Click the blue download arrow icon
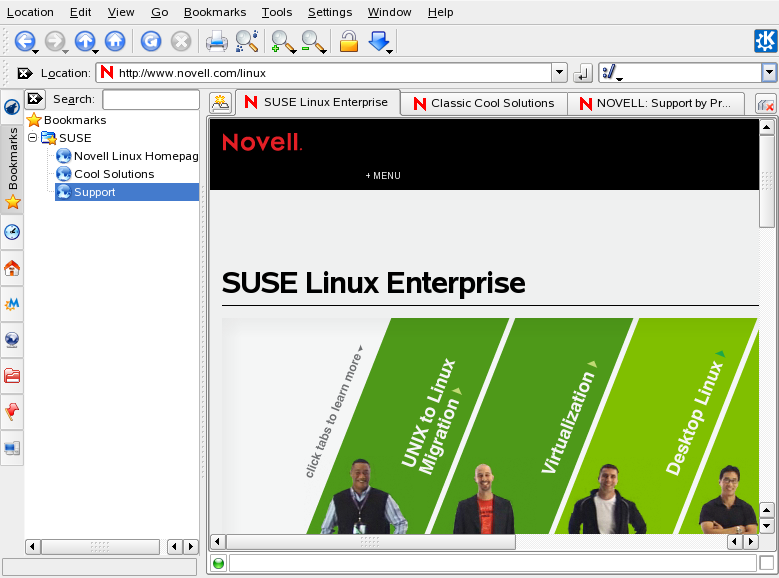This screenshot has width=779, height=578. (x=379, y=41)
